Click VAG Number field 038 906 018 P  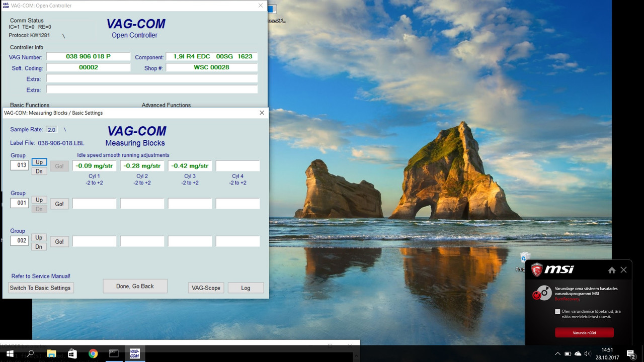click(x=88, y=57)
